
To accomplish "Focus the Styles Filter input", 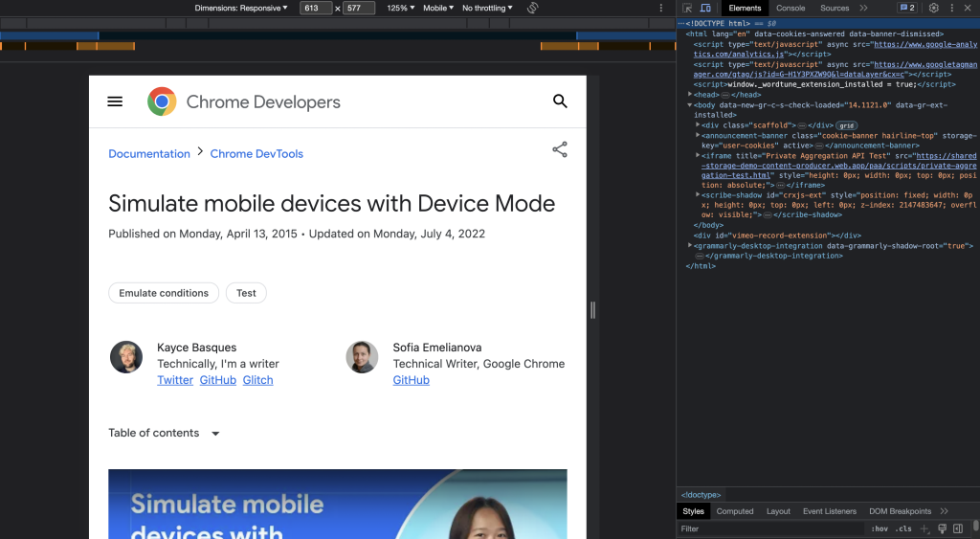I will point(772,529).
